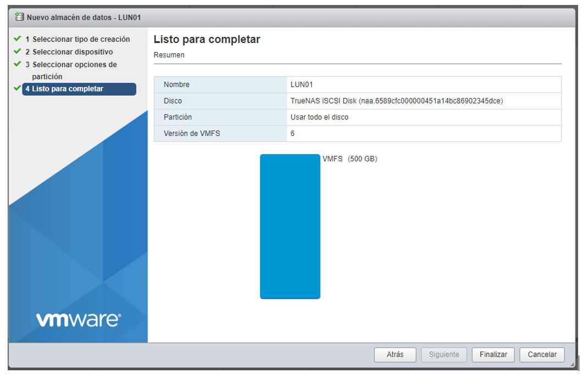Open step 3 Seleccionar opciones de partición

tap(72, 70)
